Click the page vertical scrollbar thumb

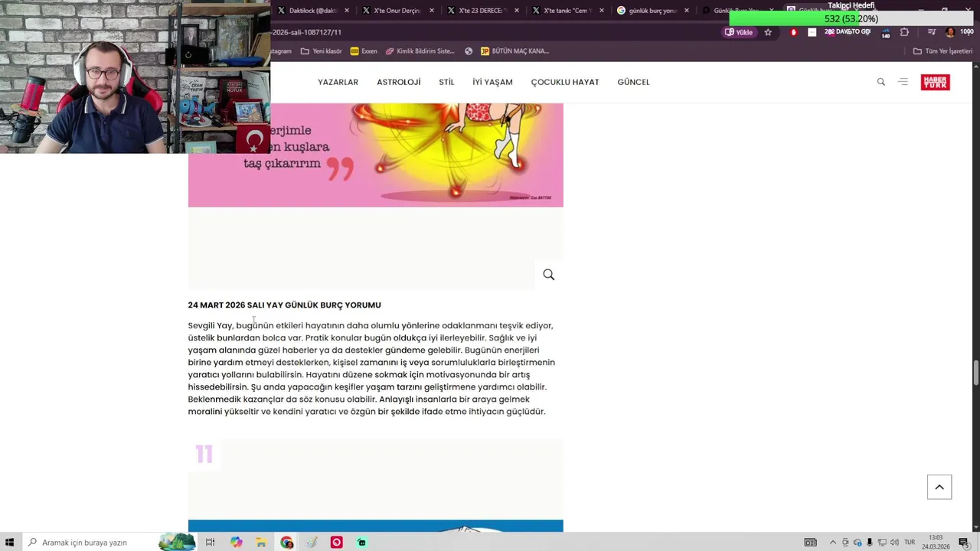[x=975, y=372]
